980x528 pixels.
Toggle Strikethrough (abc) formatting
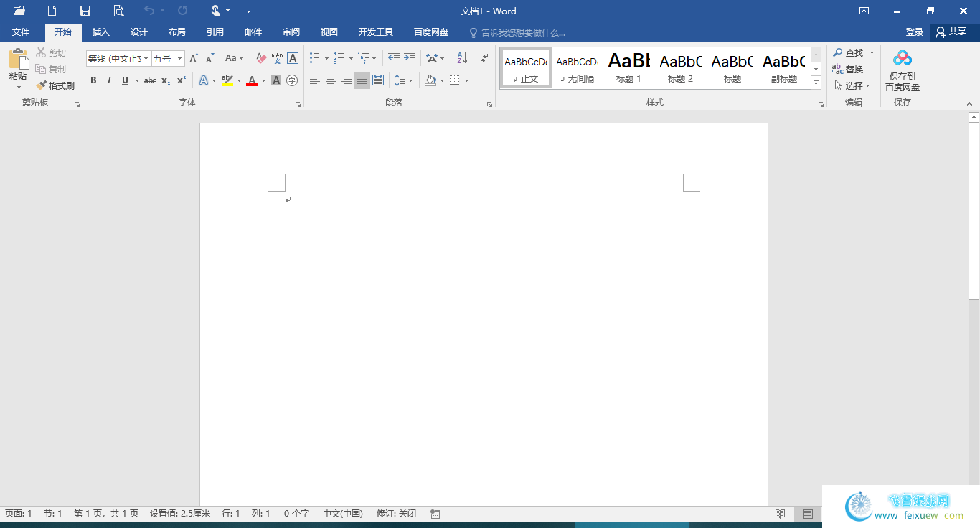click(x=150, y=80)
